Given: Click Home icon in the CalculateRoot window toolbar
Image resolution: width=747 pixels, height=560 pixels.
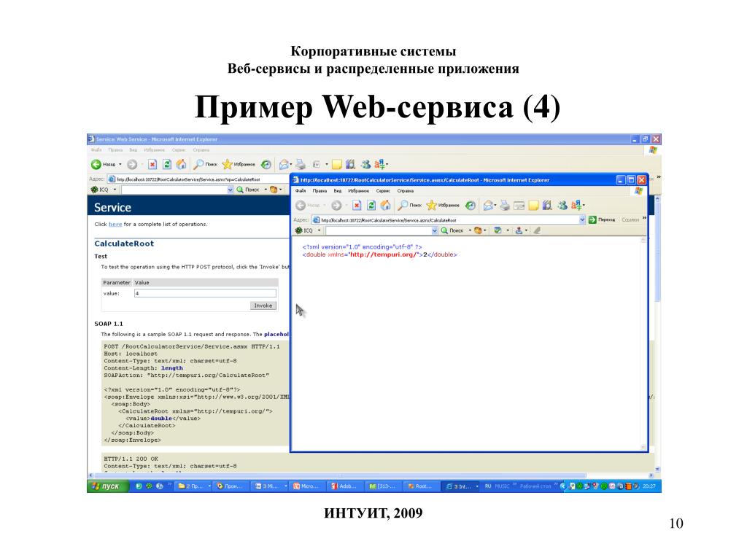Looking at the screenshot, I should pyautogui.click(x=385, y=205).
